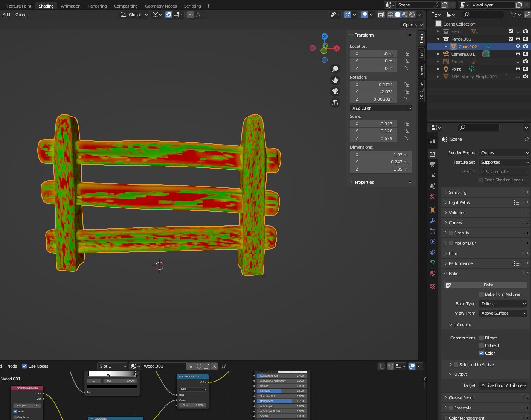Open the Modifier properties wrench tab
Screen dimensions: 531x420
(432, 220)
